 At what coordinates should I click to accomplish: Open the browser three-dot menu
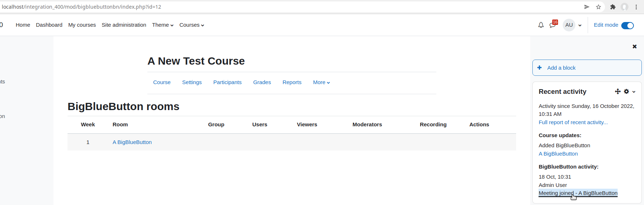[636, 7]
